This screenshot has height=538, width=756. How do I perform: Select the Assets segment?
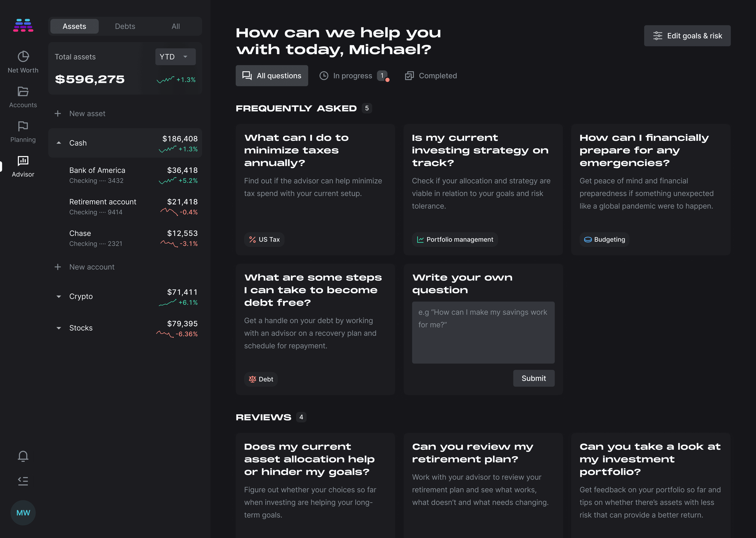[74, 26]
